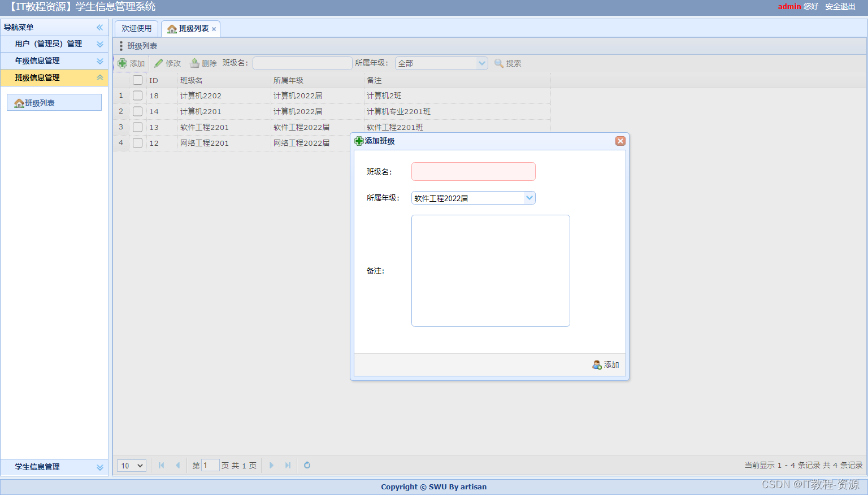Open the page size selector showing 10
The height and width of the screenshot is (495, 868).
coord(132,466)
